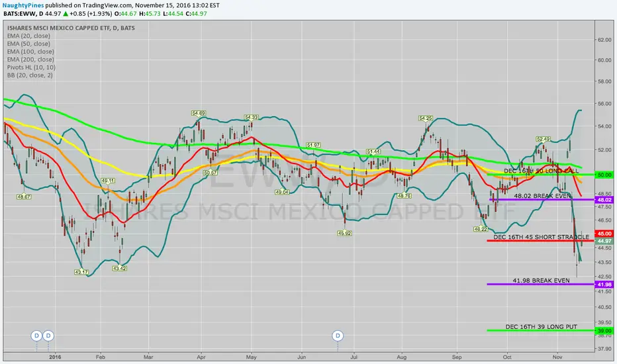The image size is (617, 364).
Task: Click the 2016 label on time axis
Action: click(55, 357)
